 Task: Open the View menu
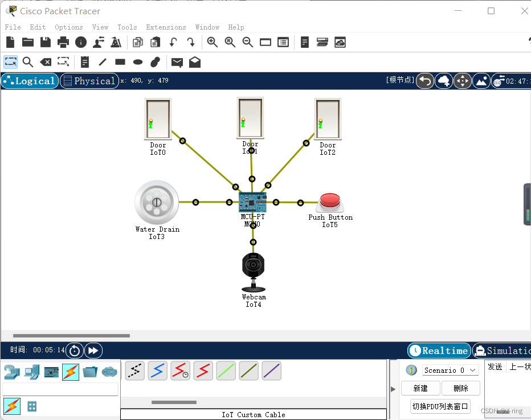(x=100, y=27)
